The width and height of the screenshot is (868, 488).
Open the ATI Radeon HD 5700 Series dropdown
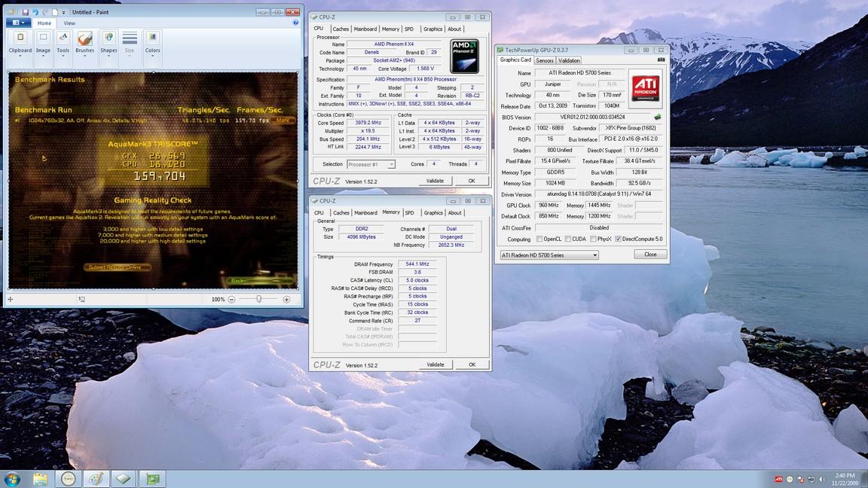[x=549, y=255]
